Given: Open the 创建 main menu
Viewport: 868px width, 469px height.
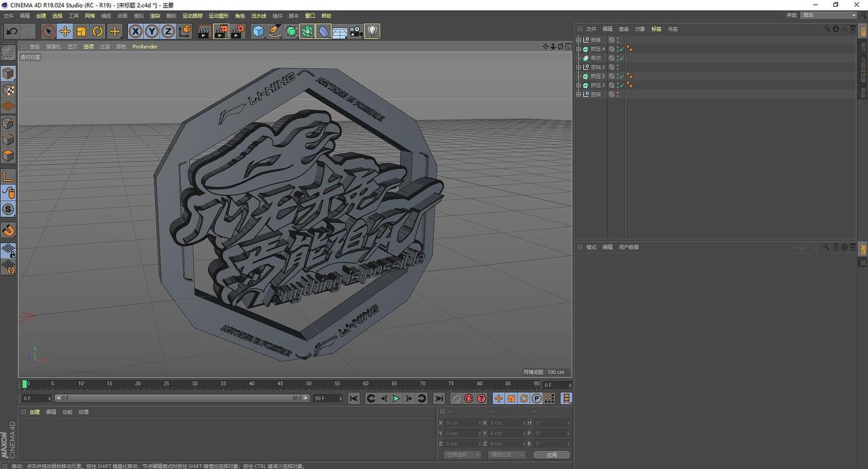Looking at the screenshot, I should coord(41,16).
